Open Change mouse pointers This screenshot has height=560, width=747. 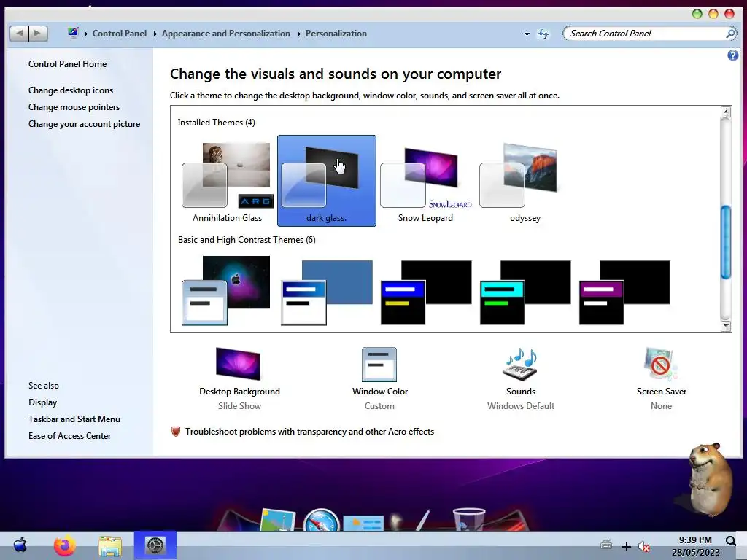pyautogui.click(x=74, y=107)
